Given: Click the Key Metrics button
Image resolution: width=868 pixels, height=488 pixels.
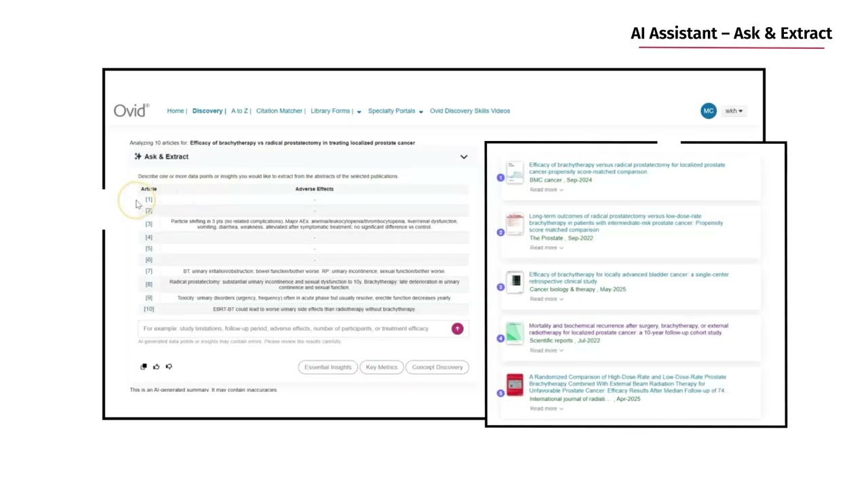Looking at the screenshot, I should [x=382, y=367].
